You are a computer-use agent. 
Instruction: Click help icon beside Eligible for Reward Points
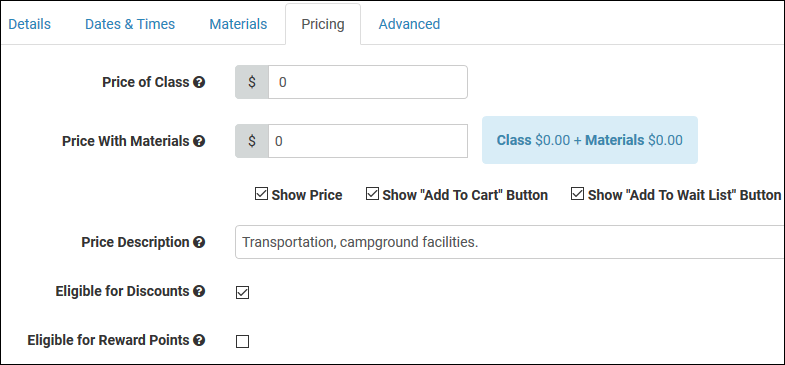point(199,340)
